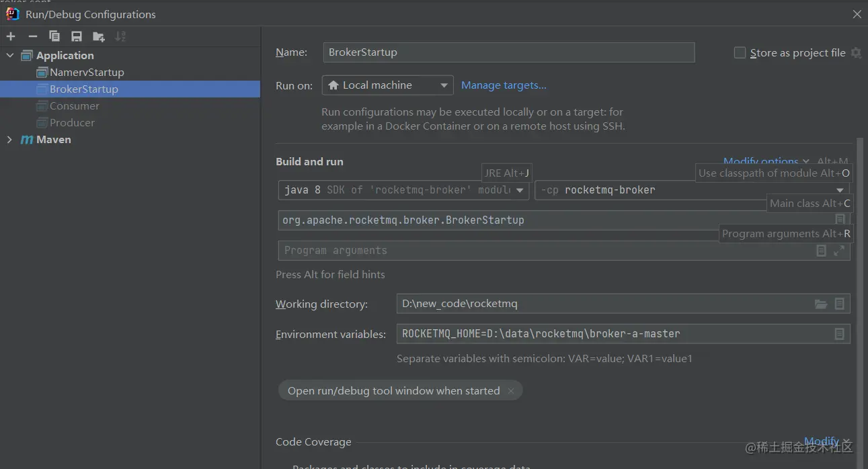The width and height of the screenshot is (868, 469).
Task: Edit the Name field BrokerStartup
Action: (508, 52)
